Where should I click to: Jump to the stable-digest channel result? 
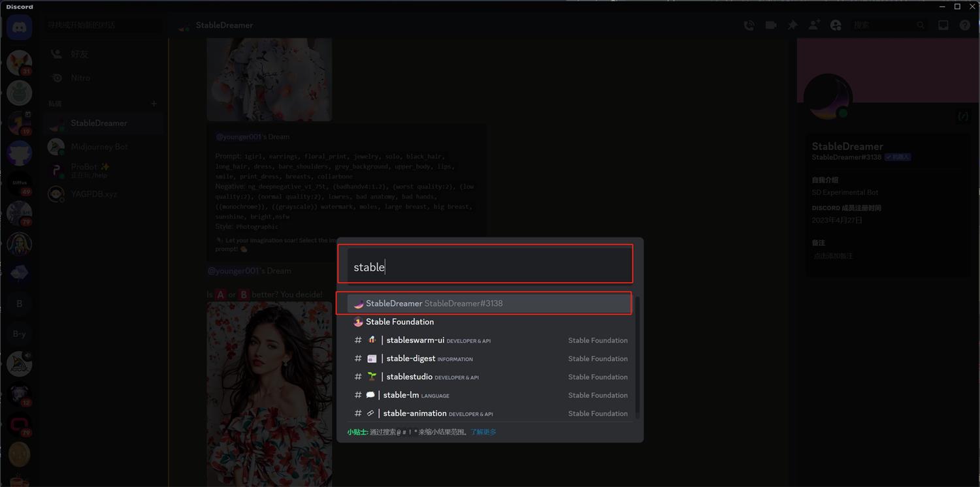pos(490,358)
